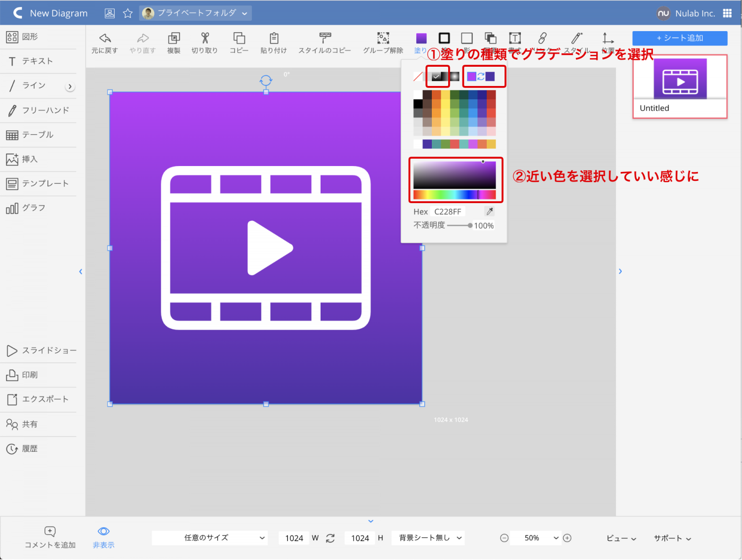Pick color with the eyedropper icon
Image resolution: width=742 pixels, height=560 pixels.
490,212
